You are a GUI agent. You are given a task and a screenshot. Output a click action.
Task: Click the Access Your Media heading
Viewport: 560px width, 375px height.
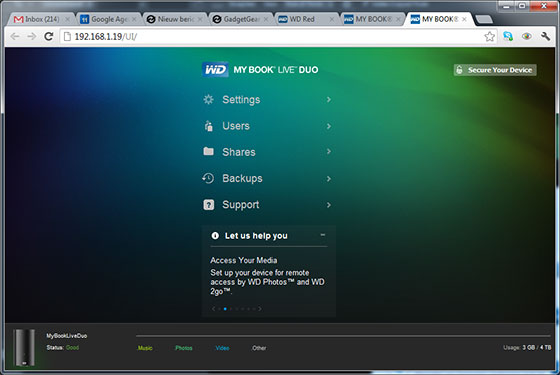click(x=244, y=260)
